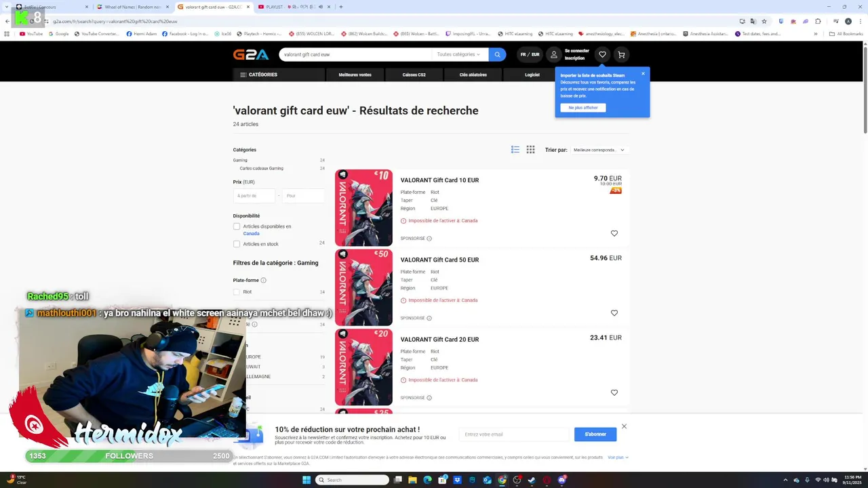This screenshot has height=488, width=868.
Task: Enable 'Articles disponibles en Canada' checkbox
Action: [x=237, y=226]
